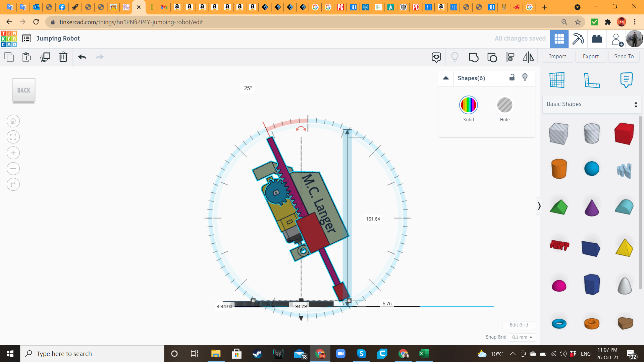
Task: Open the Blocks mode view
Action: click(x=578, y=39)
